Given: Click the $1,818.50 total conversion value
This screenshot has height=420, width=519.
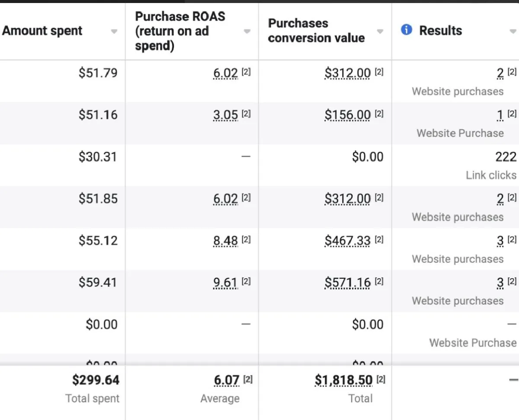Looking at the screenshot, I should click(343, 380).
